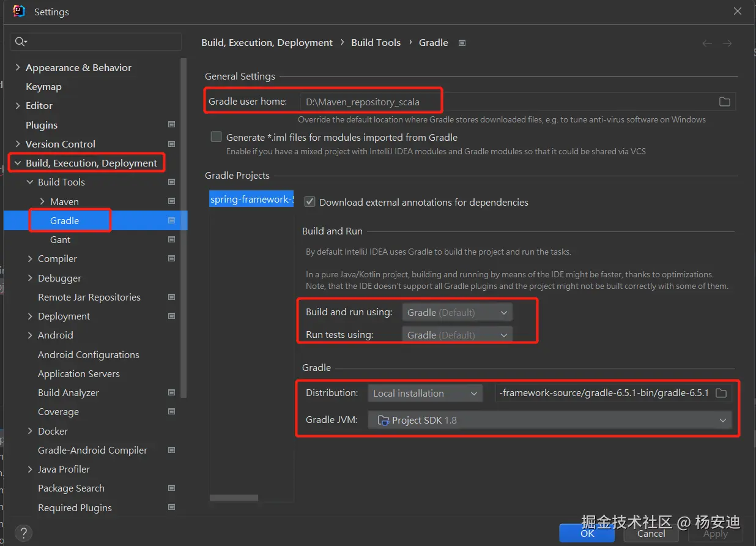756x546 pixels.
Task: Expand the Maven tree node
Action: [x=42, y=201]
